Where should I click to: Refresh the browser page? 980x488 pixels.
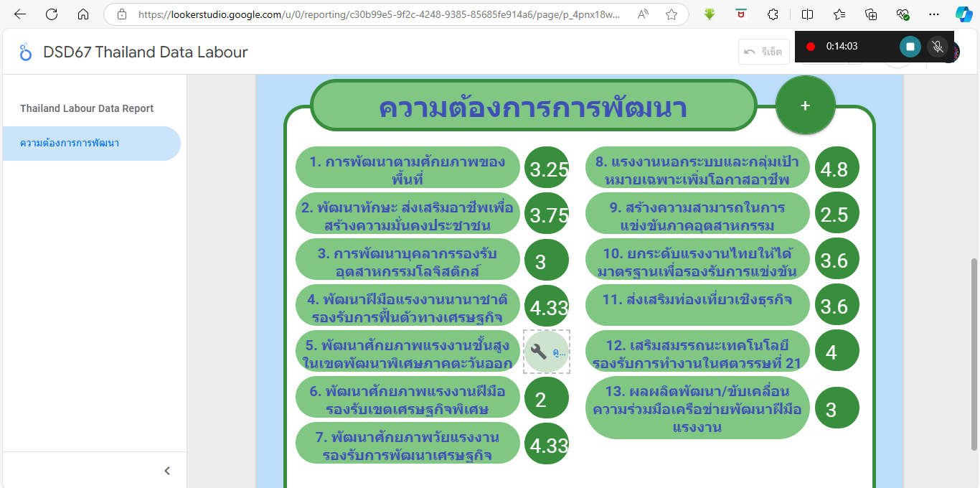(52, 14)
